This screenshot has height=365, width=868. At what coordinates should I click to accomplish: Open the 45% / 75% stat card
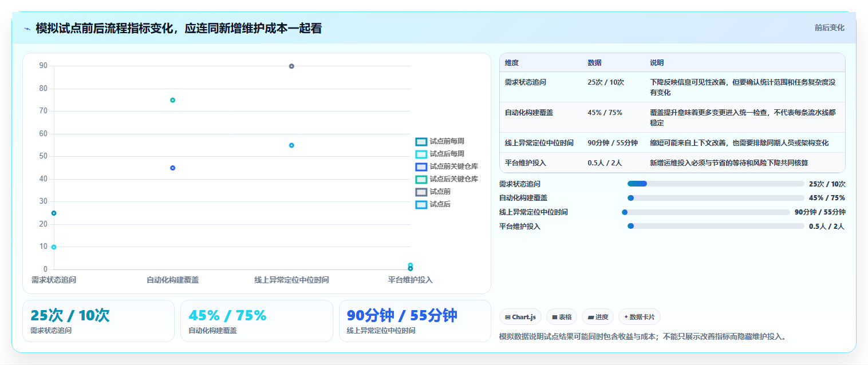pyautogui.click(x=257, y=321)
